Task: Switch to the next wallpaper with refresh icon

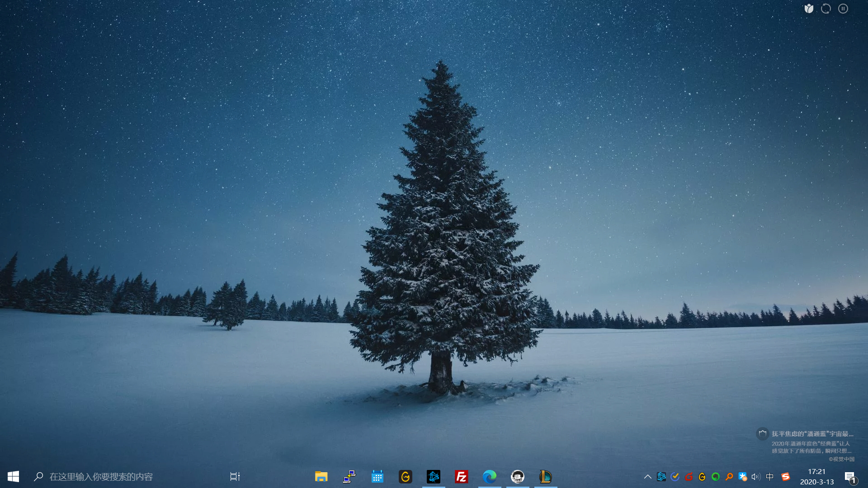Action: 826,9
